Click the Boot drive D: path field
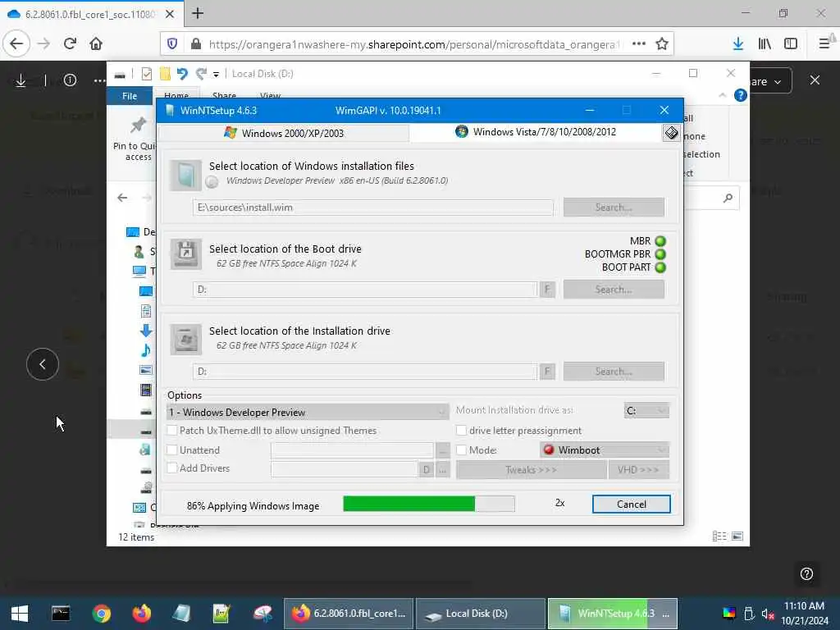Image resolution: width=840 pixels, height=630 pixels. coord(365,290)
